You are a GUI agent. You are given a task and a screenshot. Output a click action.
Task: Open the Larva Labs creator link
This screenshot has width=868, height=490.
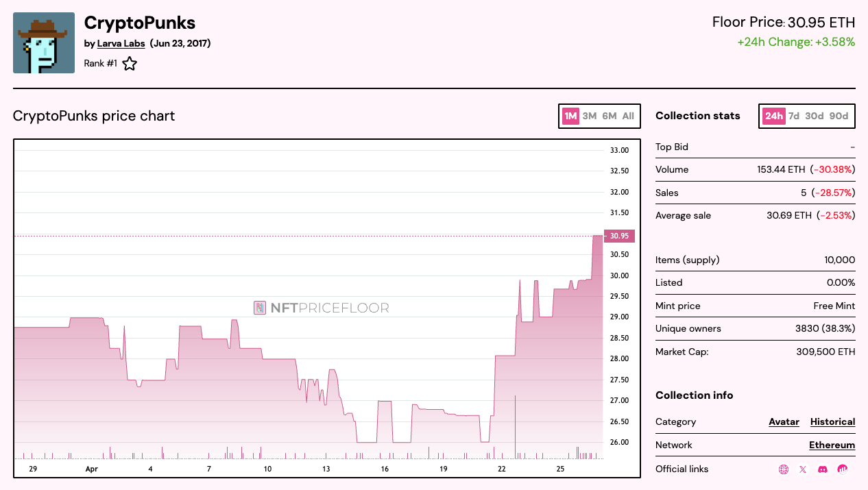pyautogui.click(x=121, y=44)
